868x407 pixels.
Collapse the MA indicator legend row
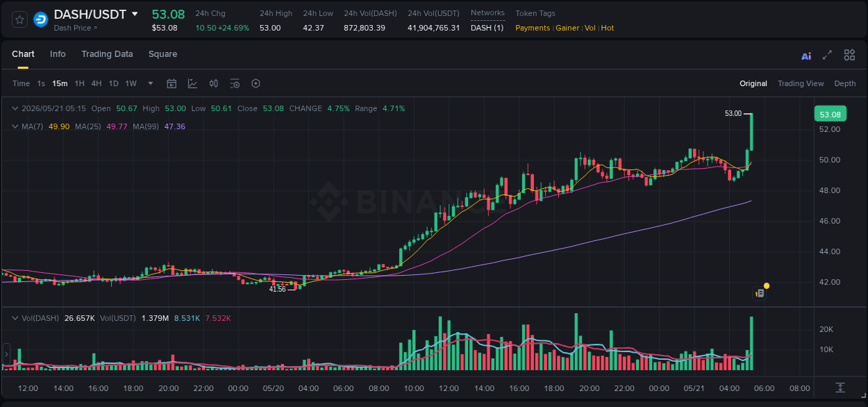[x=15, y=126]
